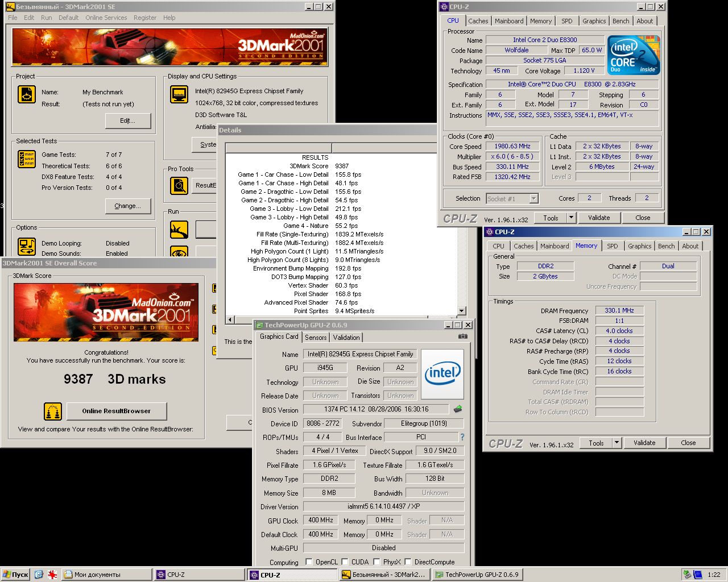Enable the DirectCompute checkbox in GPU-Z
728x582 pixels.
pos(408,562)
